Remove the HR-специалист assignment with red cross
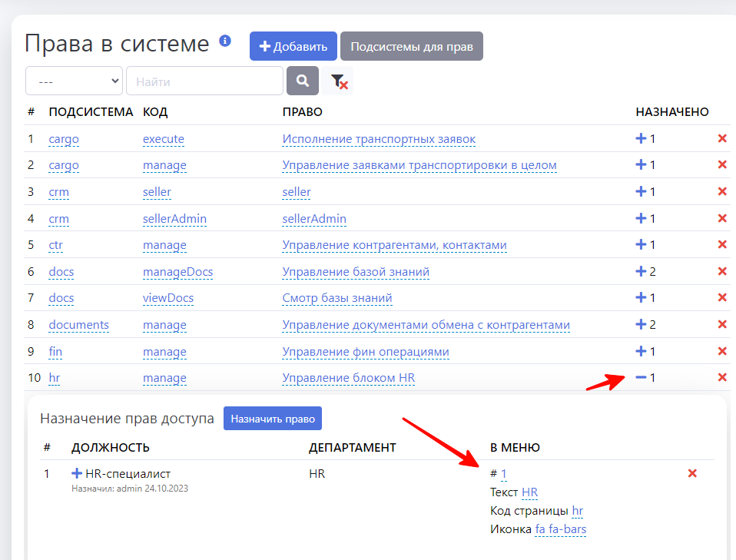This screenshot has height=560, width=736. click(x=691, y=473)
